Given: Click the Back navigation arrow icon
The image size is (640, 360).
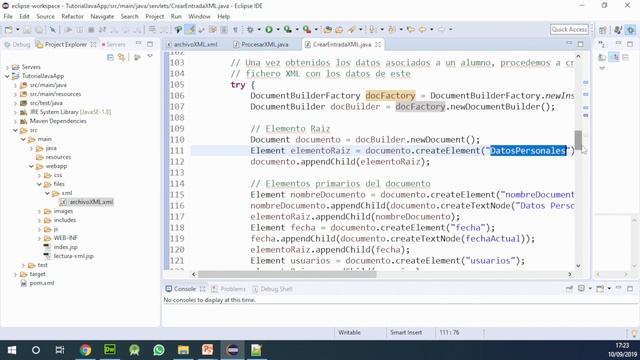Looking at the screenshot, I should [x=422, y=29].
